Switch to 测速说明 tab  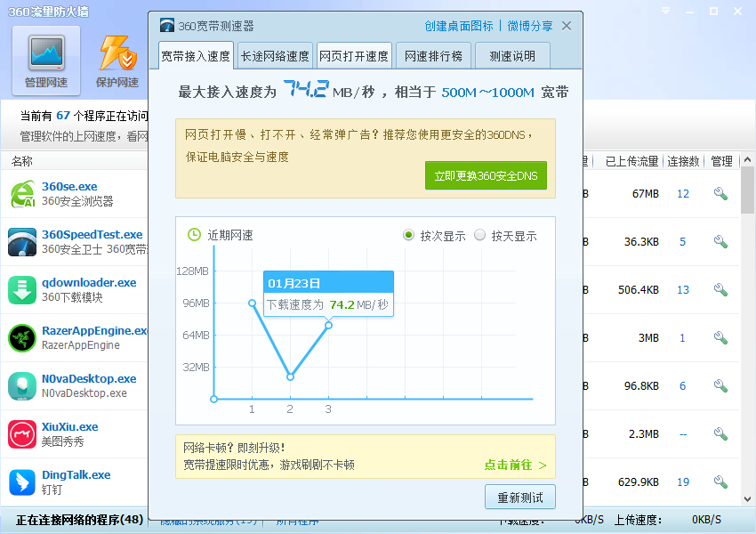(x=512, y=56)
